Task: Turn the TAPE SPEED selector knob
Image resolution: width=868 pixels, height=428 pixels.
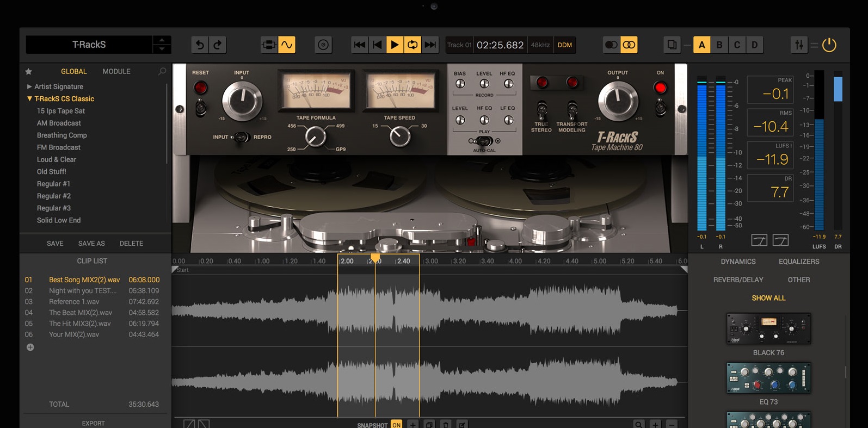Action: click(400, 137)
